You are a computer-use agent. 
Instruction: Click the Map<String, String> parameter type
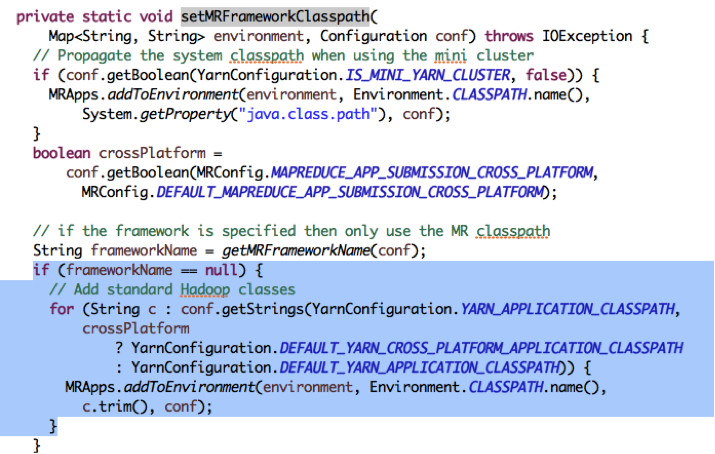(127, 36)
